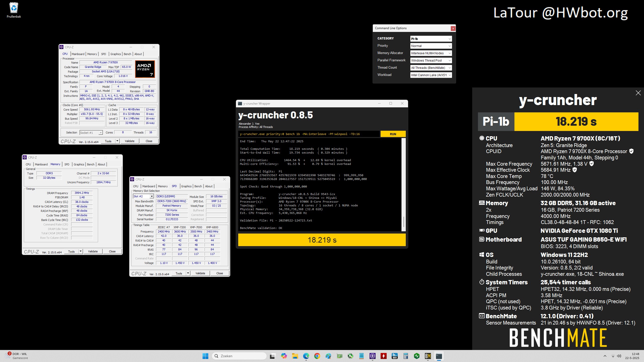Click the yellow 18.219 s result bar

click(x=322, y=240)
